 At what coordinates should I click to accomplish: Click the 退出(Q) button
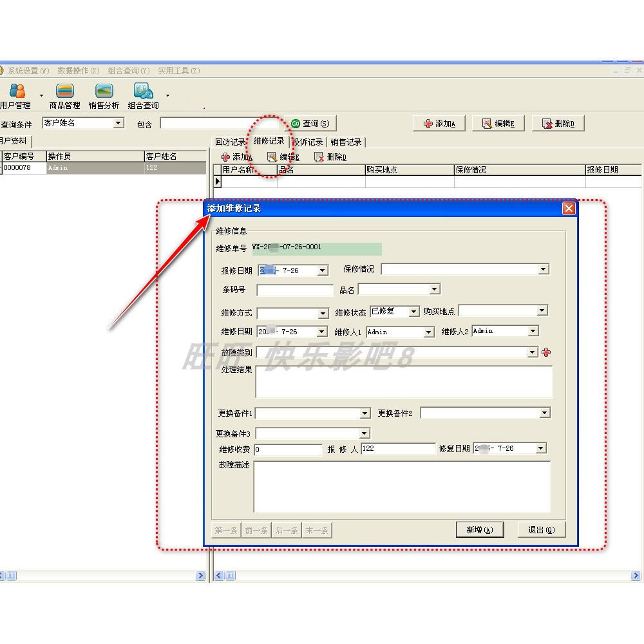click(x=542, y=529)
